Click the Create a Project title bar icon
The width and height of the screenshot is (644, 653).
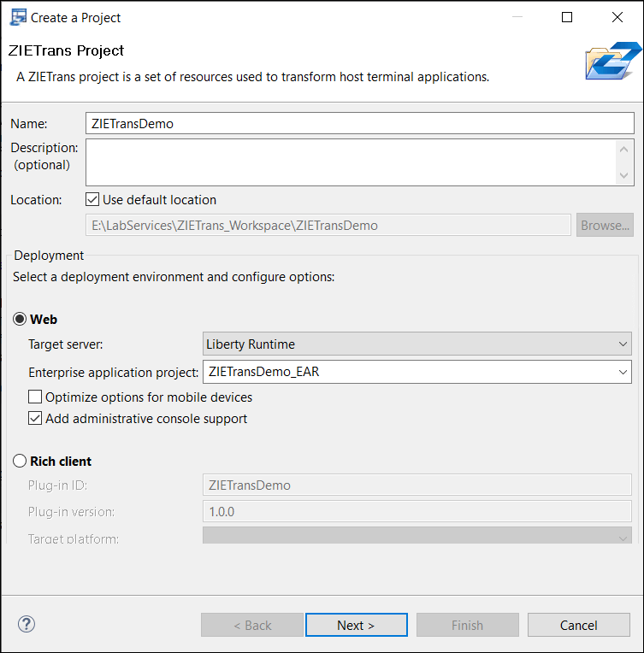coord(18,17)
